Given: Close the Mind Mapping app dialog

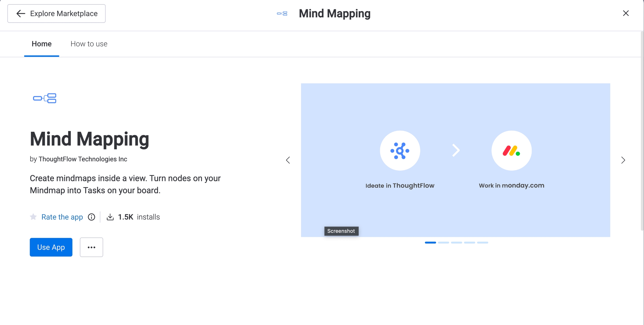Looking at the screenshot, I should 626,13.
